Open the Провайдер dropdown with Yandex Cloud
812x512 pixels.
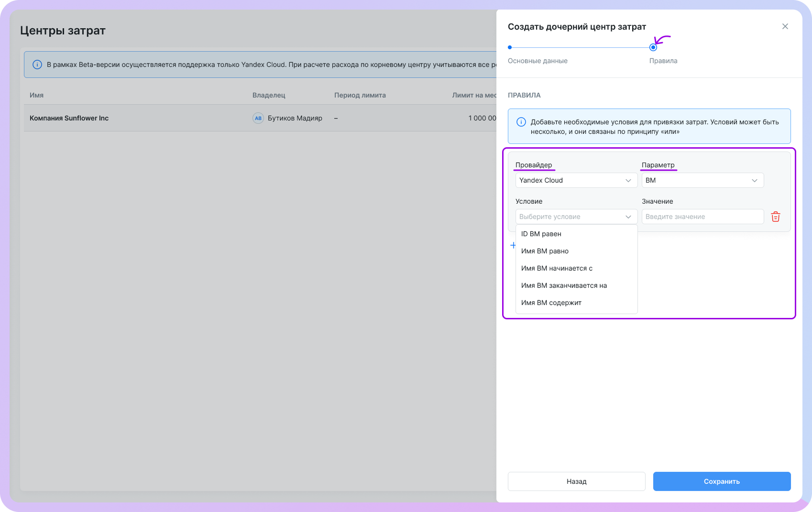pos(576,180)
